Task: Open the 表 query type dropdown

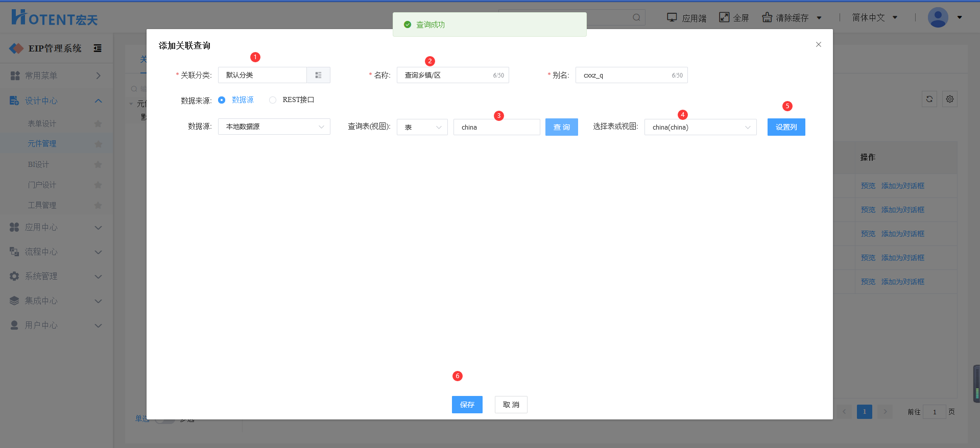Action: pos(422,127)
